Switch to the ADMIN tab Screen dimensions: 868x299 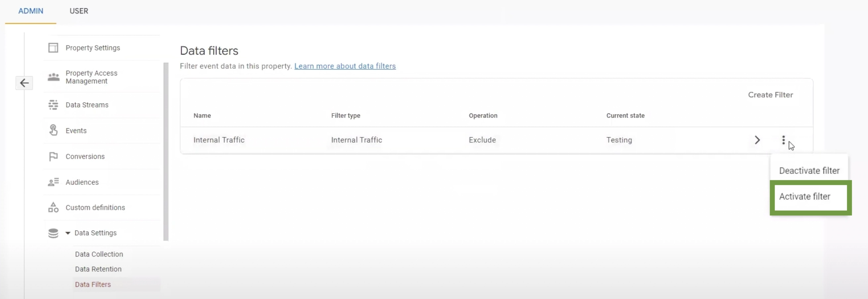[x=31, y=11]
